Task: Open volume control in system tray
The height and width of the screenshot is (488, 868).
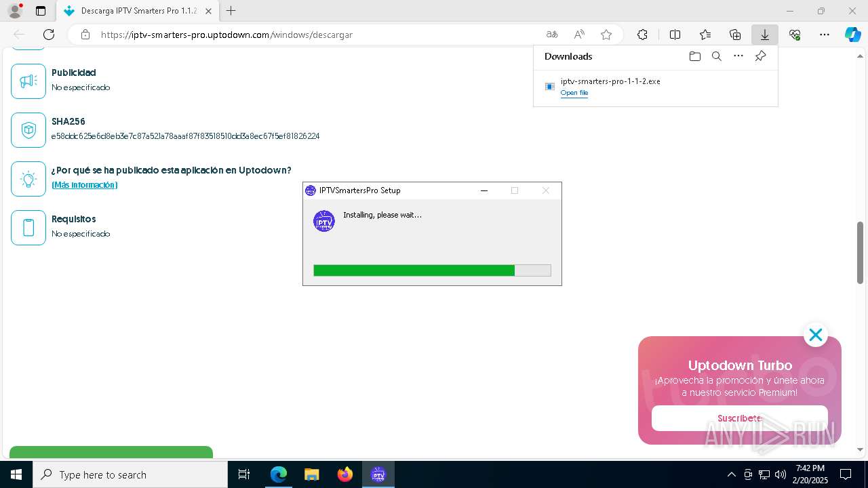Action: coord(781,474)
